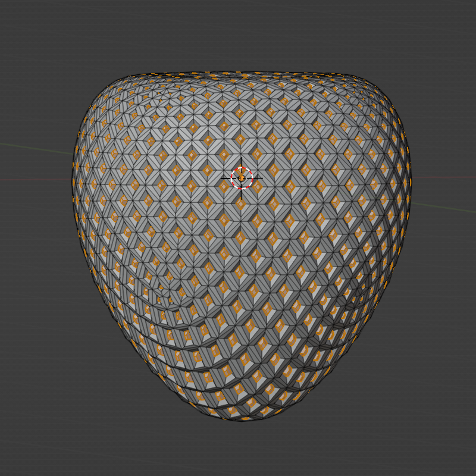Select the faceted heart-shaped mesh object

tap(242, 246)
